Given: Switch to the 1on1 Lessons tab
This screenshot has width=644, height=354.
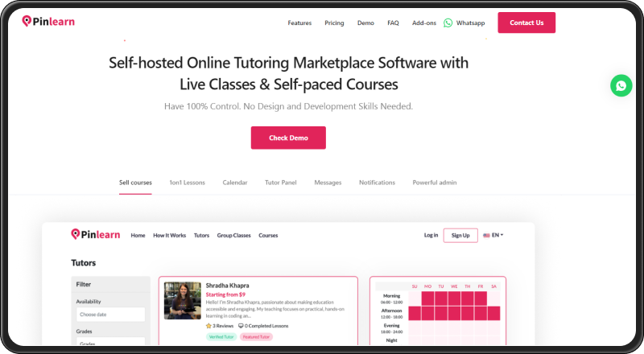Looking at the screenshot, I should (x=187, y=183).
